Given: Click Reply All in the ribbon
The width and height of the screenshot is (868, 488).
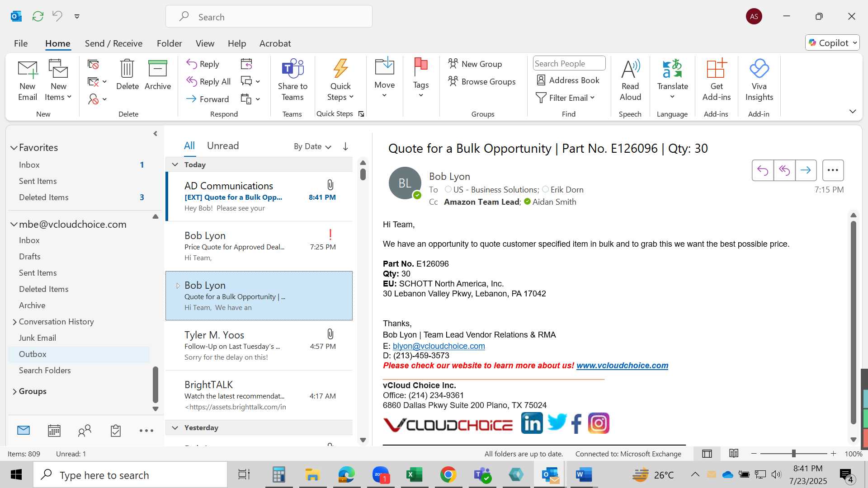Looking at the screenshot, I should (x=209, y=81).
